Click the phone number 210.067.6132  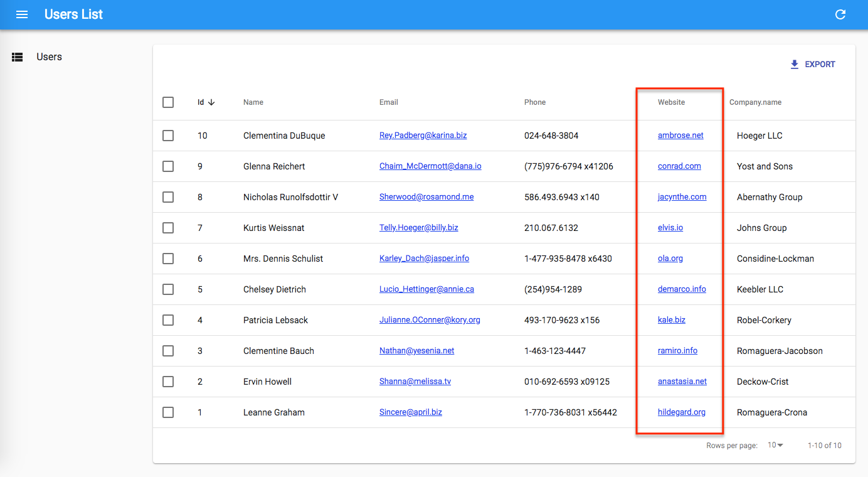click(551, 228)
